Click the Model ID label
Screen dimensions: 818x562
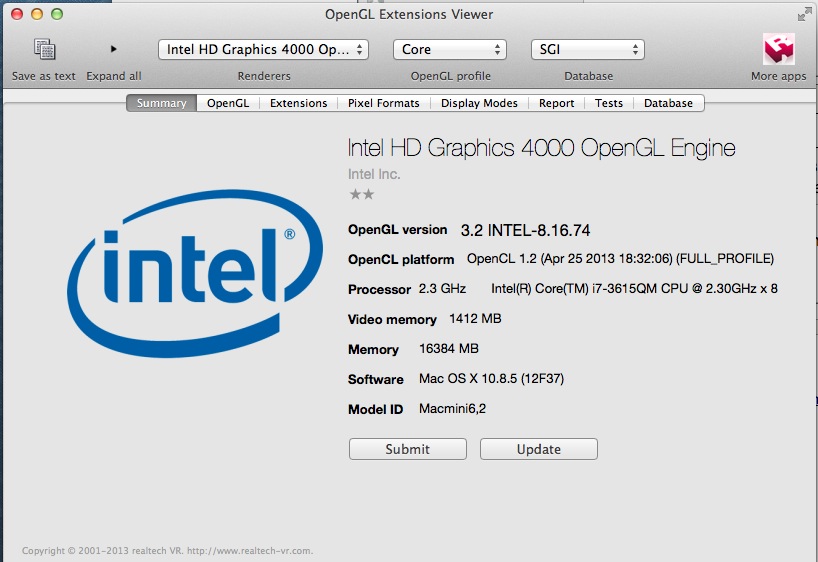(376, 410)
